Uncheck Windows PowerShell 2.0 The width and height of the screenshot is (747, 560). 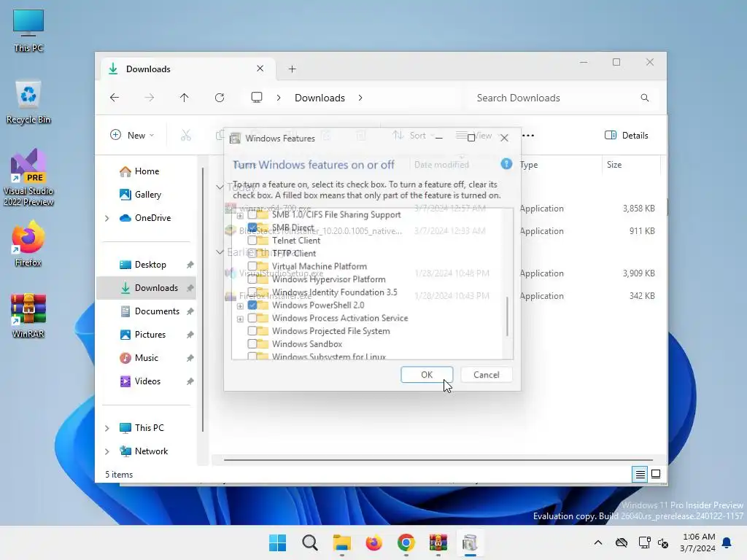(252, 306)
